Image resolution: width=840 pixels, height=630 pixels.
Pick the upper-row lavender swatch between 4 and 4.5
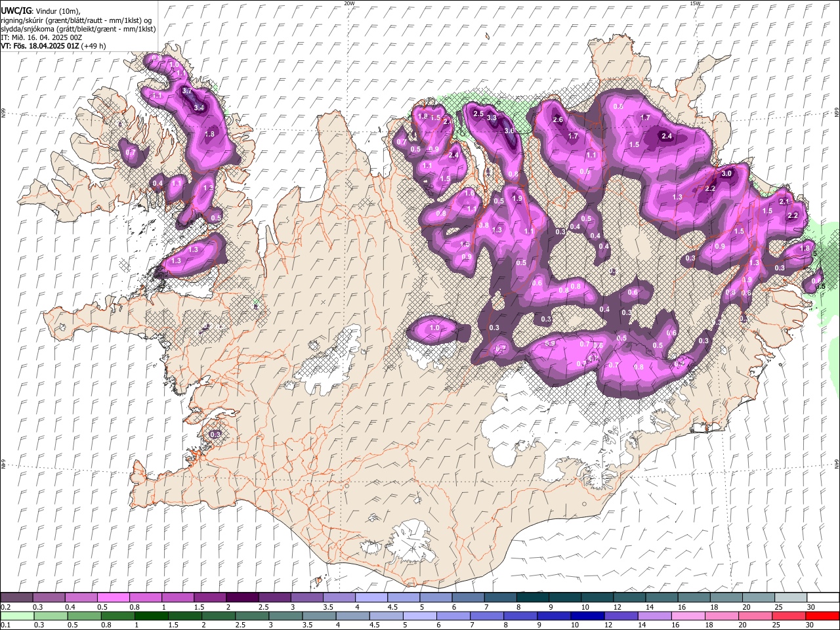(371, 597)
